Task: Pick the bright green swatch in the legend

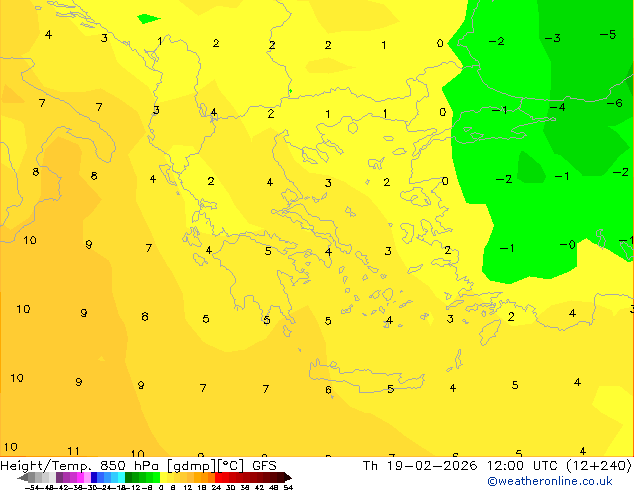Action: [x=156, y=478]
